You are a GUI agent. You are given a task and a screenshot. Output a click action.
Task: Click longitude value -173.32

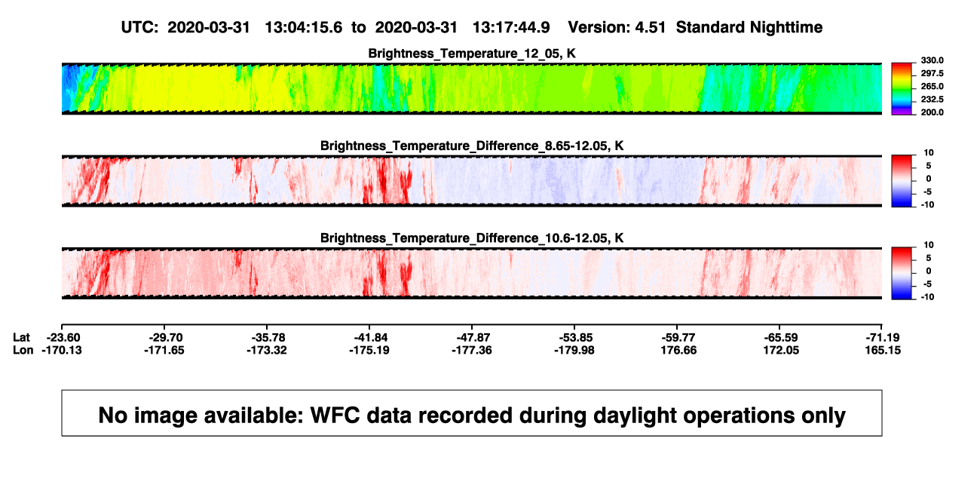pos(268,350)
